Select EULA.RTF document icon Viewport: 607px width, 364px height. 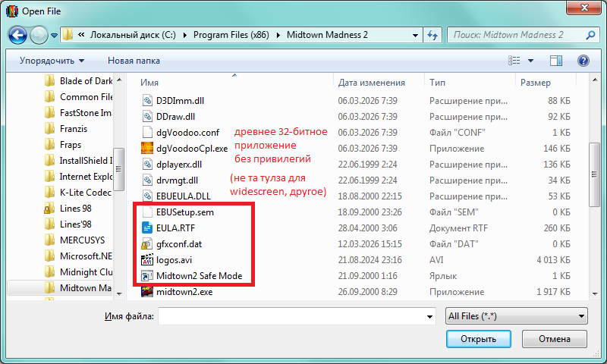pyautogui.click(x=147, y=227)
